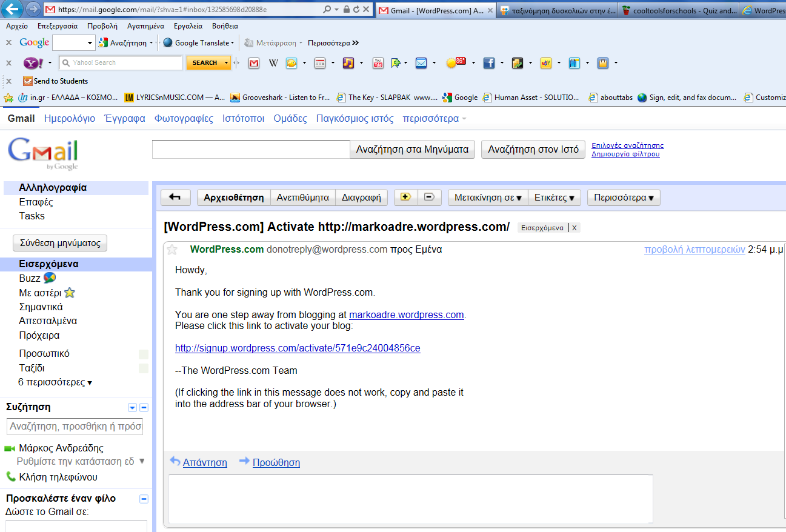Click the green video camera chat icon
Image resolution: width=786 pixels, height=532 pixels.
point(9,448)
